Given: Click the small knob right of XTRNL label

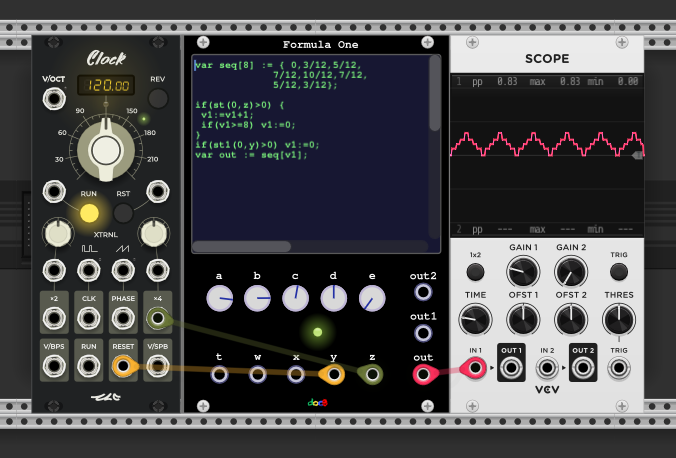Looking at the screenshot, I should [153, 233].
